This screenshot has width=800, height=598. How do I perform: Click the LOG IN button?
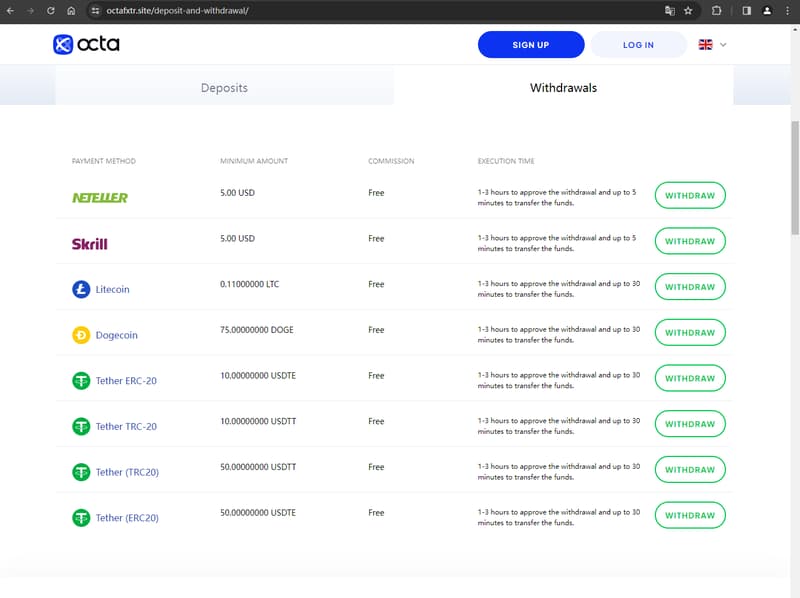(x=638, y=45)
